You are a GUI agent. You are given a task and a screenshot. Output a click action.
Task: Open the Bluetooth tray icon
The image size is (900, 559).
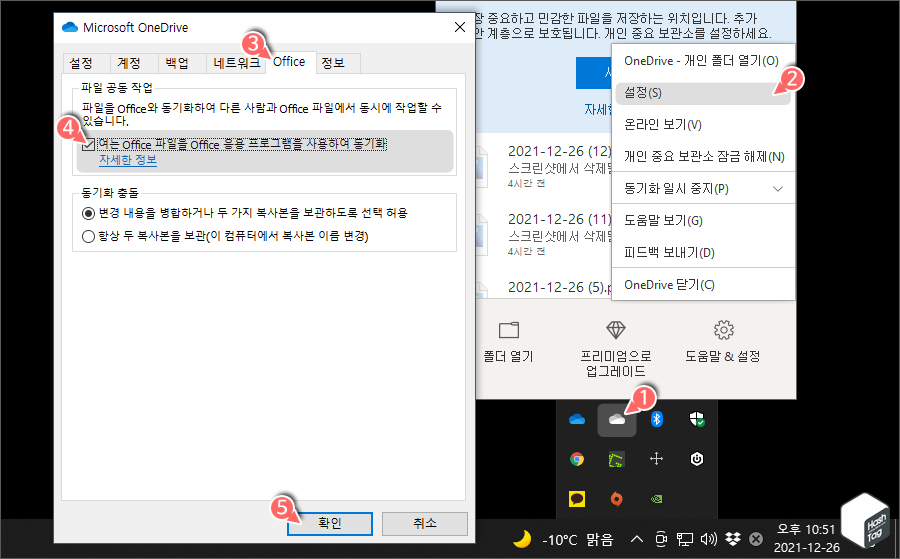tap(657, 419)
